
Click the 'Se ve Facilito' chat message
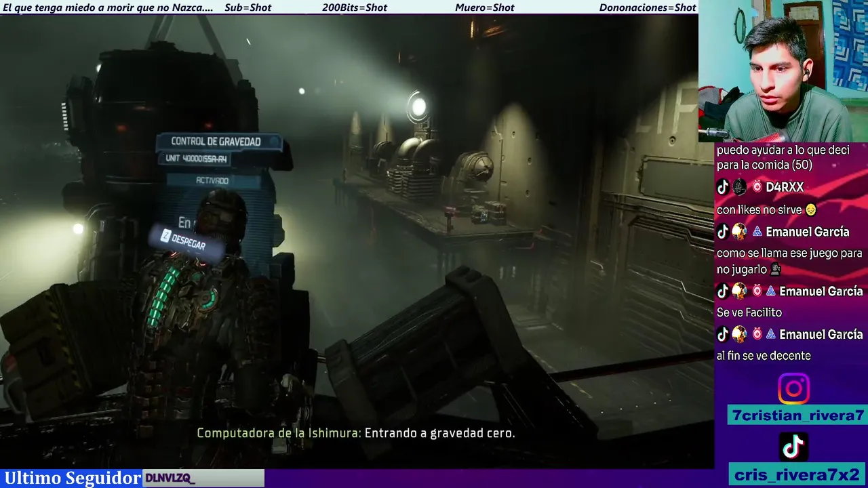[x=749, y=312]
